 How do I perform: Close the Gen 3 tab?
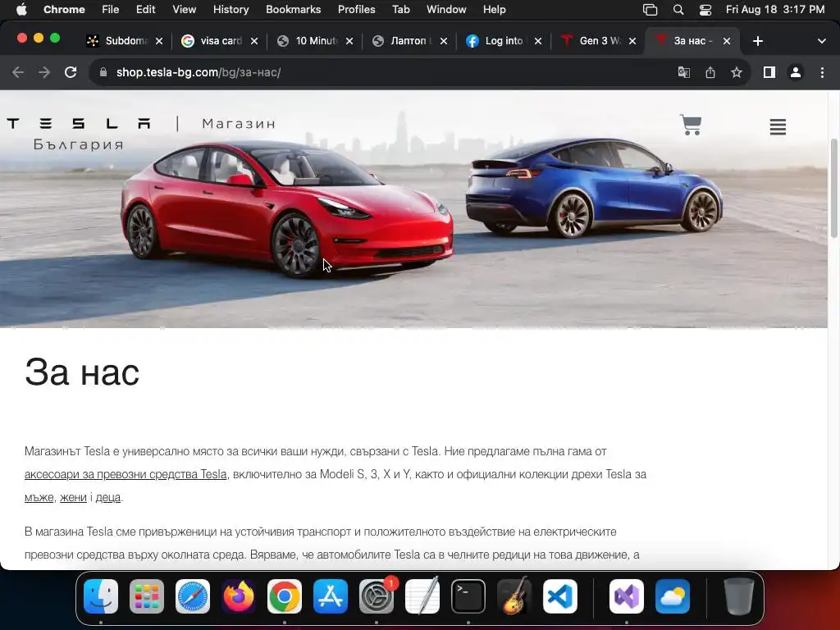pyautogui.click(x=632, y=41)
